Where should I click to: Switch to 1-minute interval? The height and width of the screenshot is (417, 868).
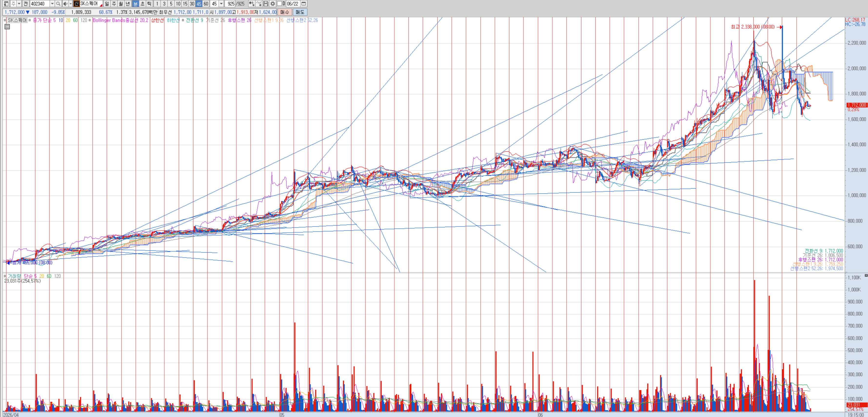157,4
